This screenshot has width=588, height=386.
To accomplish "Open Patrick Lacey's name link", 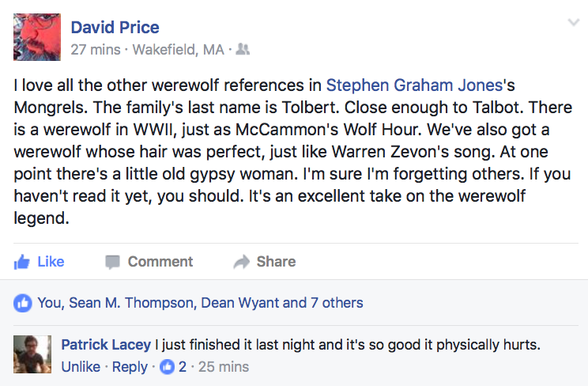I will 106,346.
